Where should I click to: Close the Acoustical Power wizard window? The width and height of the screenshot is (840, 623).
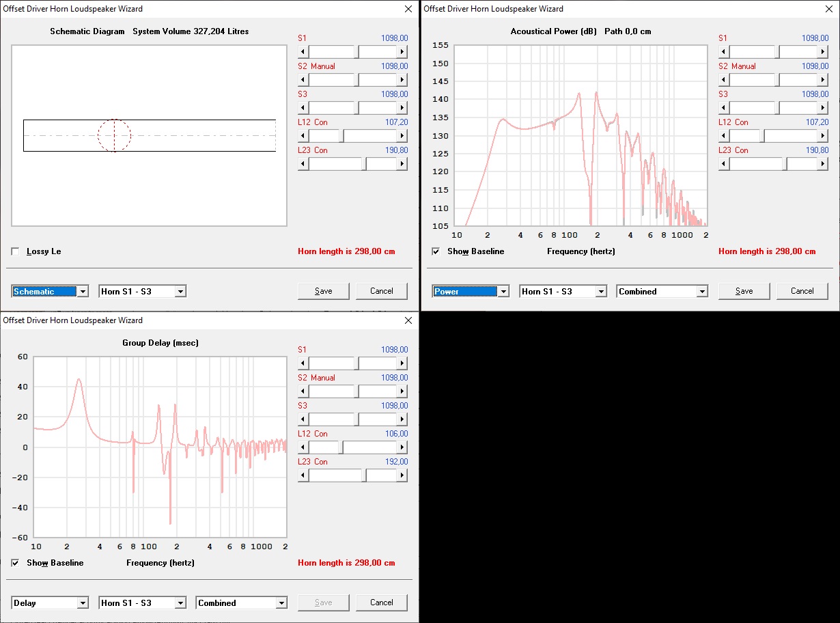pos(829,9)
